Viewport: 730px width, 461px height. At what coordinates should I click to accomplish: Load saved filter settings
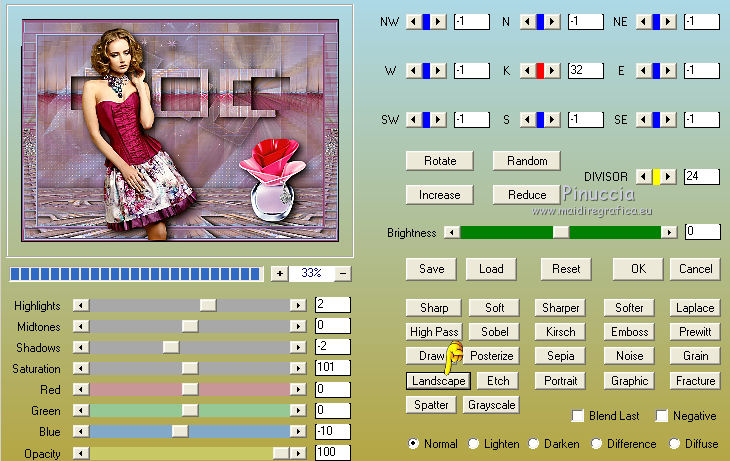point(491,269)
